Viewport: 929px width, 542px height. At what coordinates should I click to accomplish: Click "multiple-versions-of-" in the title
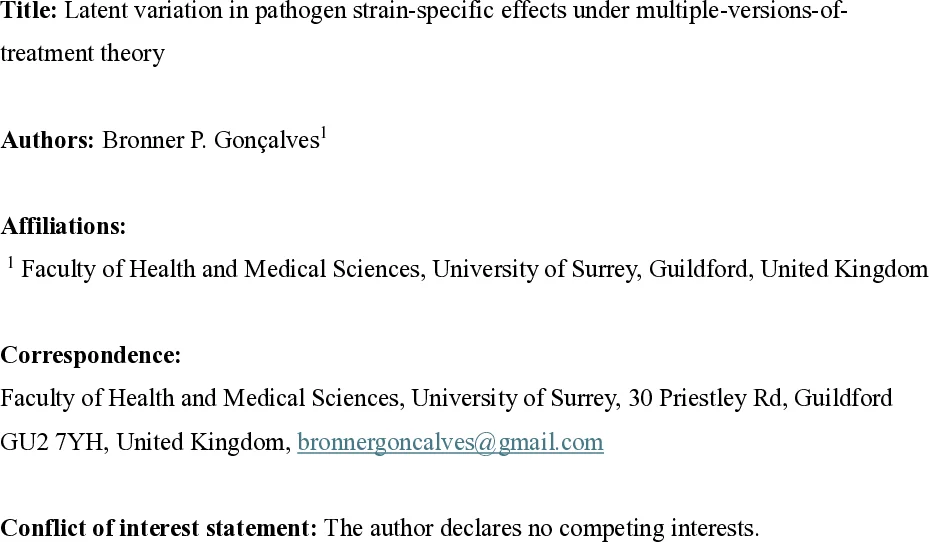click(x=741, y=13)
